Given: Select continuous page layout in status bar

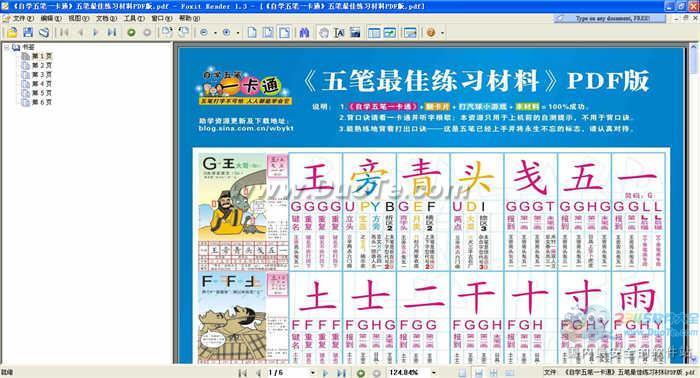Looking at the screenshot, I should pyautogui.click(x=478, y=373).
